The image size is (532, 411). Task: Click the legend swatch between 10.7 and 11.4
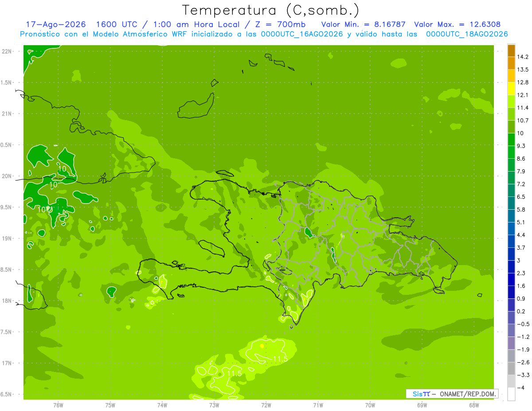[x=511, y=114]
